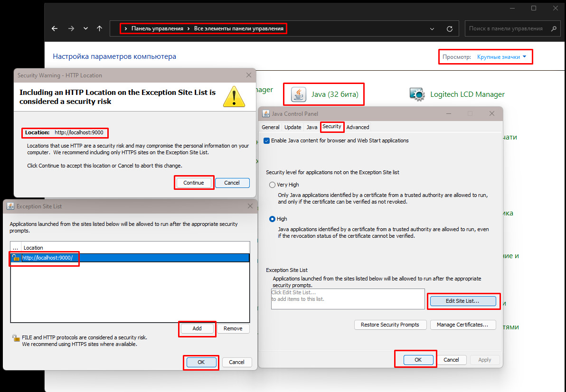The height and width of the screenshot is (392, 566).
Task: Click Все элементы панели управления breadcrumb
Action: coord(238,28)
